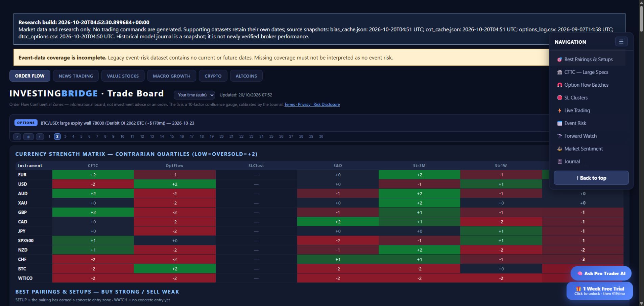Click the CFTC column header

(x=93, y=166)
